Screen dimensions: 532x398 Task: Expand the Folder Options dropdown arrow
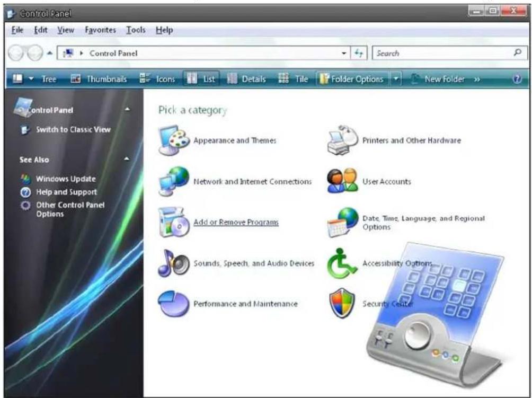pyautogui.click(x=396, y=79)
